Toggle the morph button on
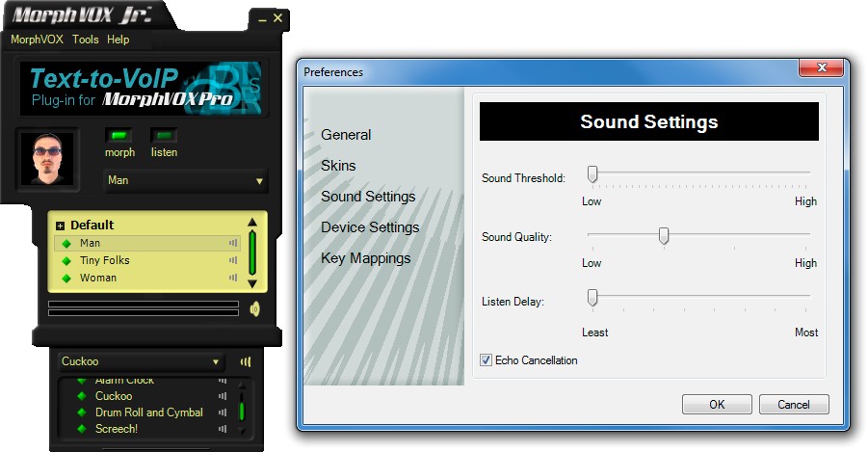The image size is (868, 452). click(x=118, y=135)
